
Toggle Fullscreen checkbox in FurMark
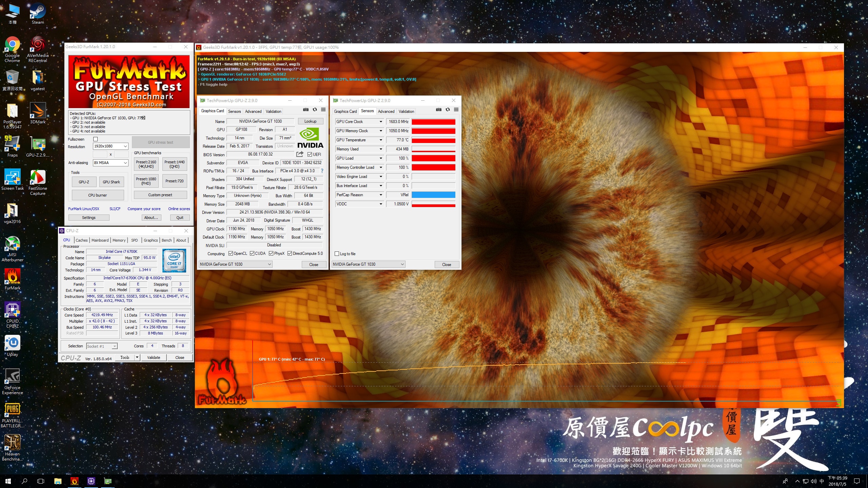click(x=96, y=139)
